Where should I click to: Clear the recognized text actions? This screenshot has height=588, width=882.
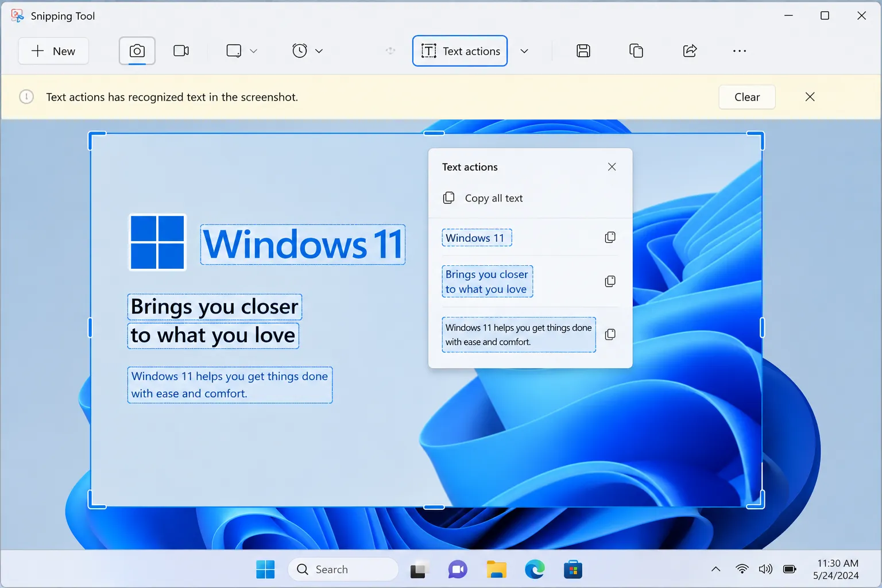coord(747,97)
